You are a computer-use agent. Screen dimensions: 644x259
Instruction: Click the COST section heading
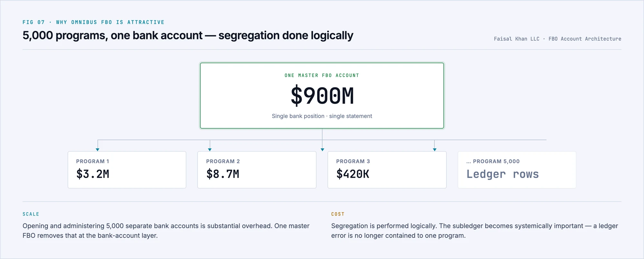(338, 214)
